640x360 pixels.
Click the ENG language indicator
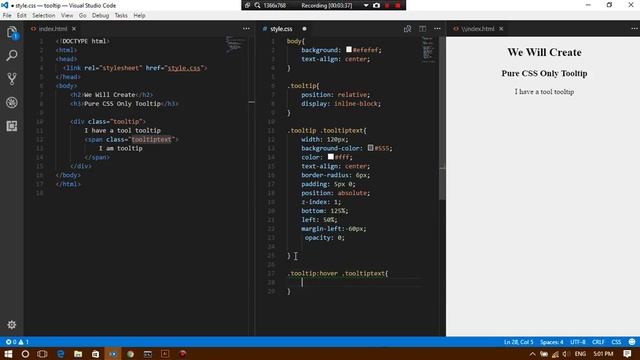pos(580,354)
